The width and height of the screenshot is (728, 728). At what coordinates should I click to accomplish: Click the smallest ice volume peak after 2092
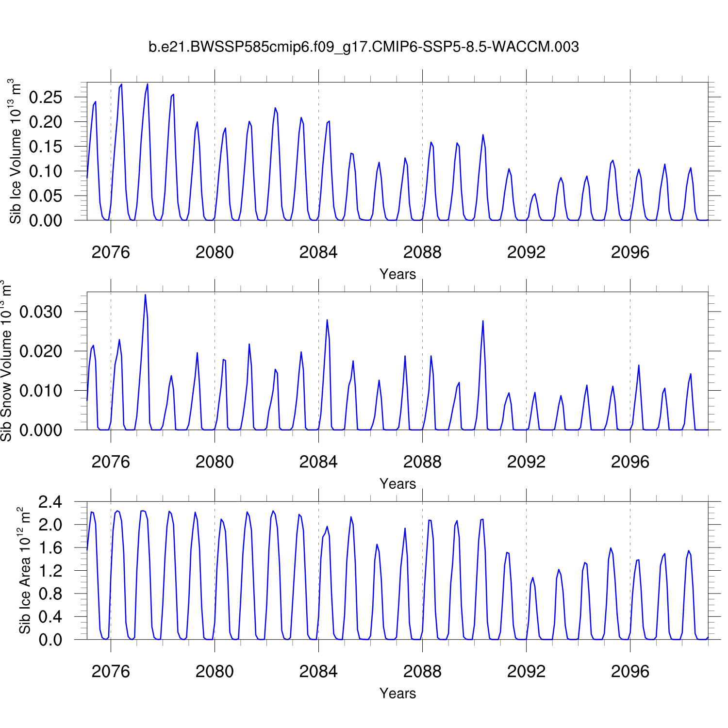(x=535, y=194)
